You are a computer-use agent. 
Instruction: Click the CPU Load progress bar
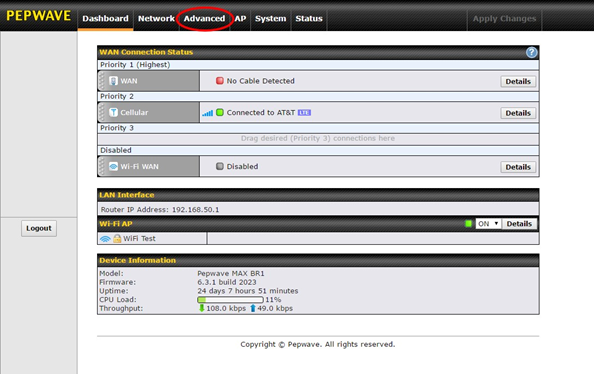coord(230,300)
